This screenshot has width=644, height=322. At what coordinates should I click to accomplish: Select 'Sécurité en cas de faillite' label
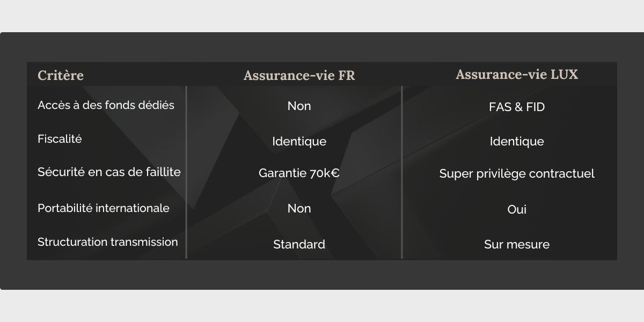[109, 172]
